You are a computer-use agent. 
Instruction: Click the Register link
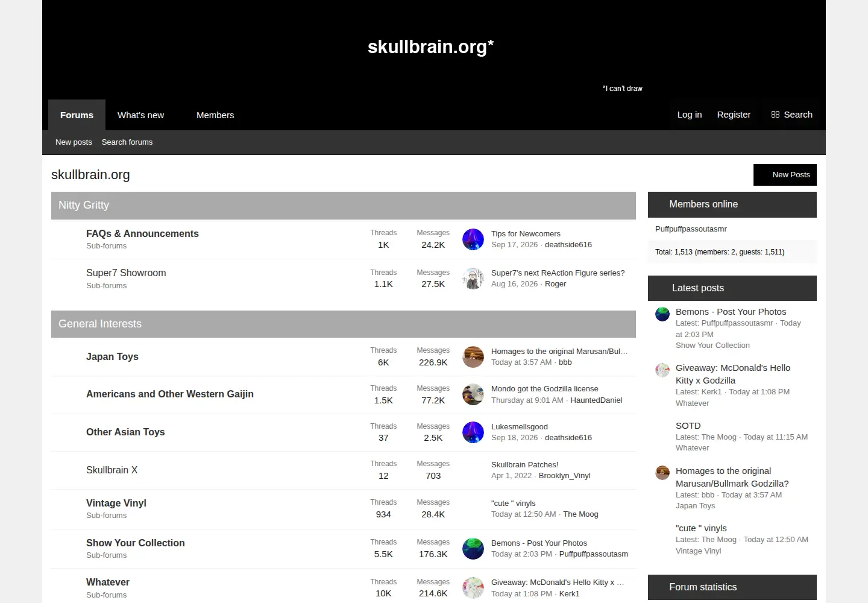[734, 115]
